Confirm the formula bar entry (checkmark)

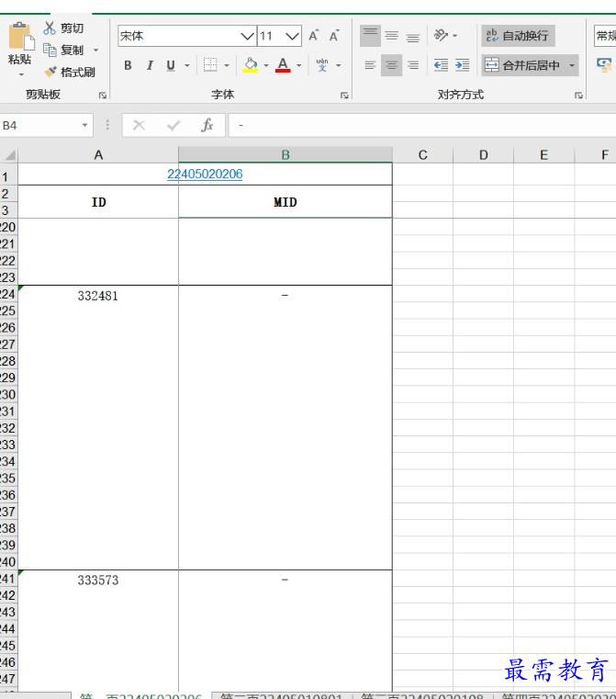tap(174, 126)
